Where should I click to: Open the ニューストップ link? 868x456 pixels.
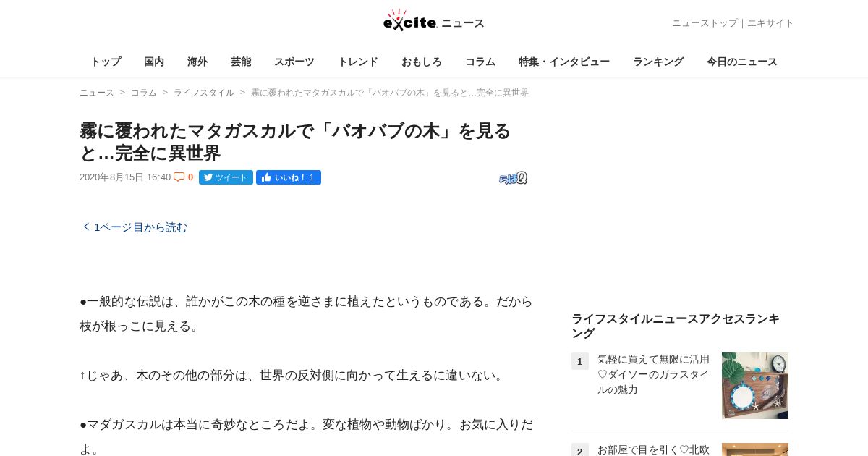(x=705, y=23)
